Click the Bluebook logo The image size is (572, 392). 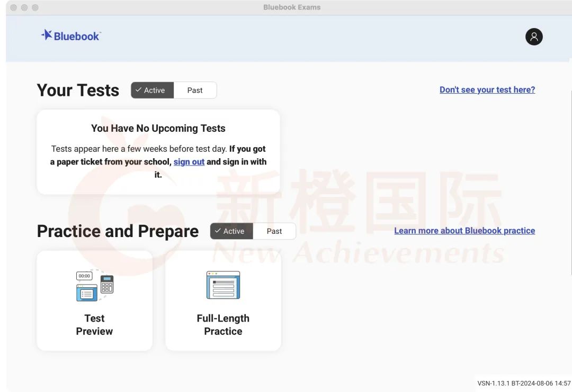[71, 35]
